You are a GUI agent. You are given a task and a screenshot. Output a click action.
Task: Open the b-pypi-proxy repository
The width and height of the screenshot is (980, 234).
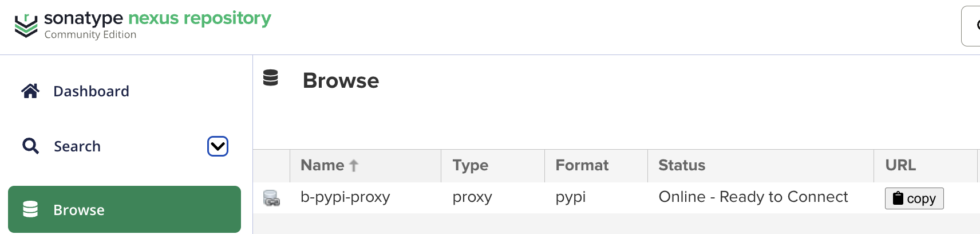[x=345, y=197]
